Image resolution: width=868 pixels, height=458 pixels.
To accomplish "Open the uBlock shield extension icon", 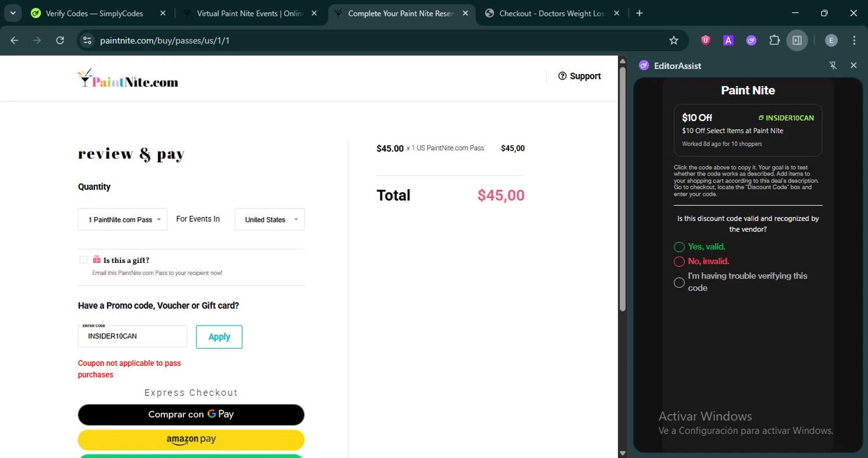I will tap(705, 40).
